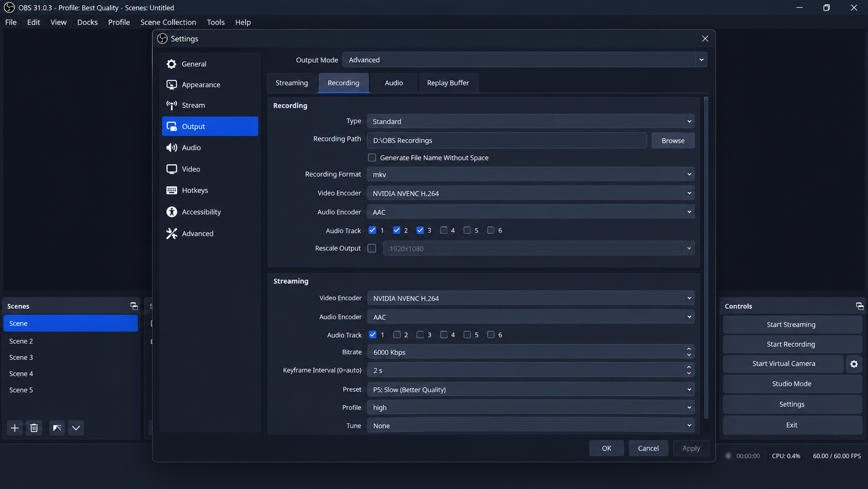
Task: Click the Appearance monitor icon in sidebar
Action: pyautogui.click(x=171, y=85)
